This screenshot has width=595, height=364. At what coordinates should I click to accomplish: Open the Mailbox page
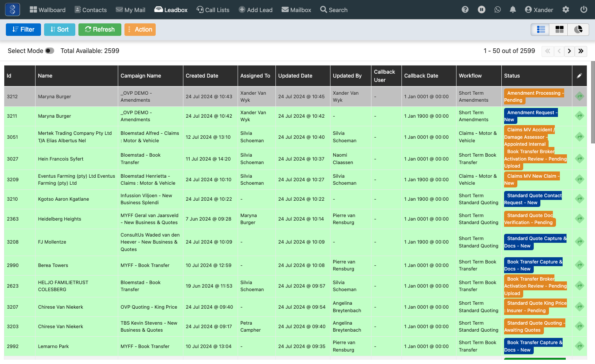[297, 10]
